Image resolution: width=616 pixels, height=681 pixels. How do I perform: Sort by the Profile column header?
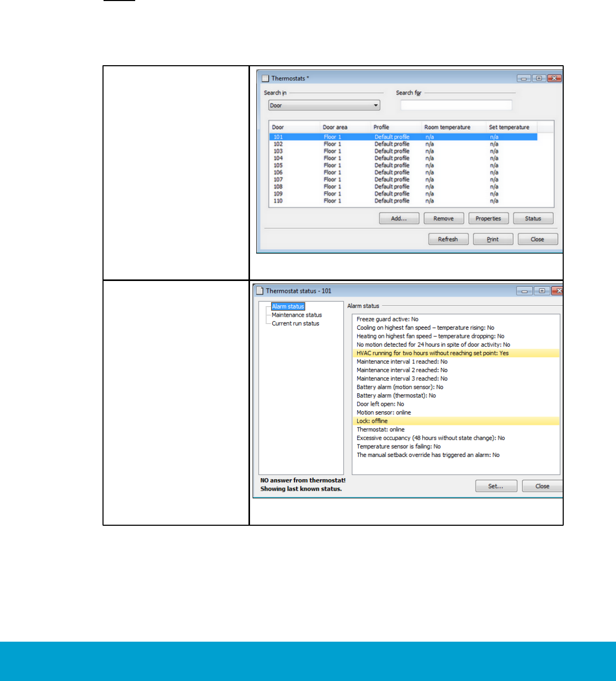(x=395, y=127)
